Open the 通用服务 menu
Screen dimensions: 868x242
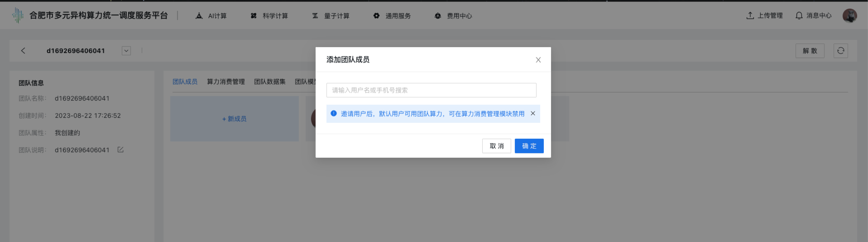pyautogui.click(x=392, y=16)
